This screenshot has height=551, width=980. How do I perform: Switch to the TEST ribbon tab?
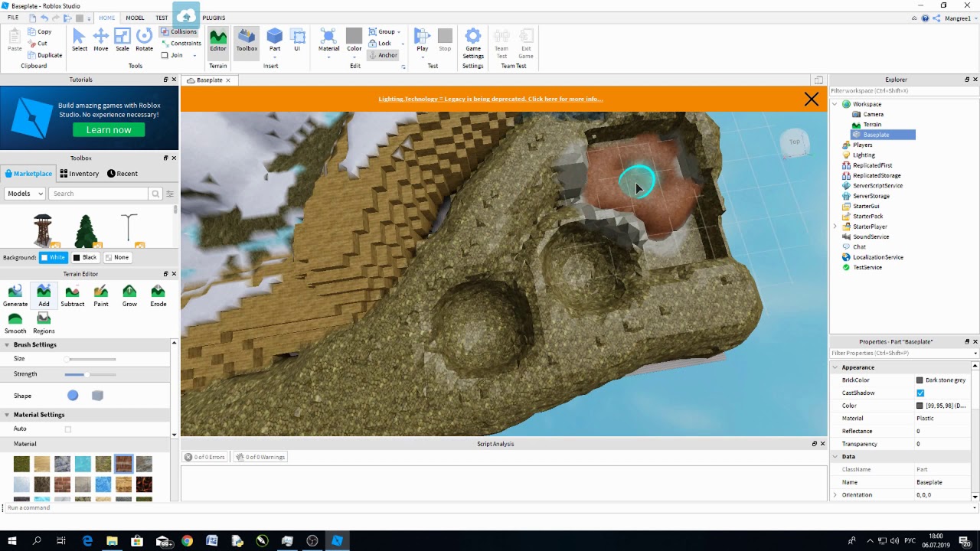point(162,18)
